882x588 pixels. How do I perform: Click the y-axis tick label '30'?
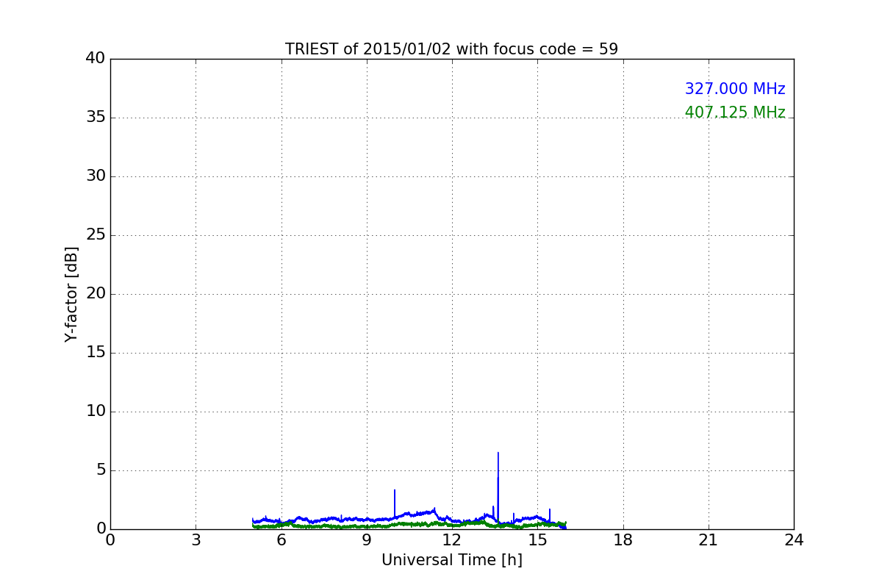[96, 176]
